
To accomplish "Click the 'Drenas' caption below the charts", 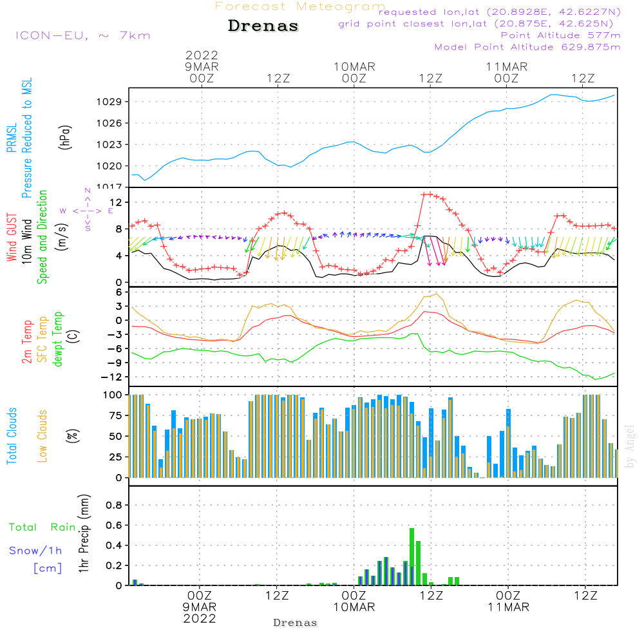I will point(295,623).
